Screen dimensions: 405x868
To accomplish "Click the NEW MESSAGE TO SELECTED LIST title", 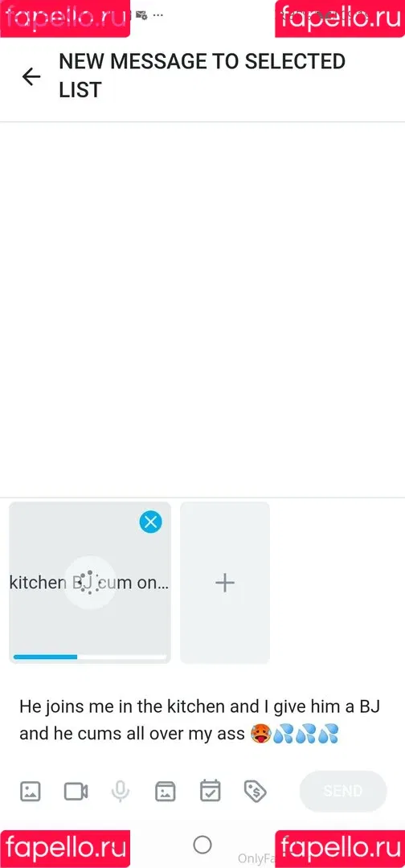I will click(x=202, y=76).
